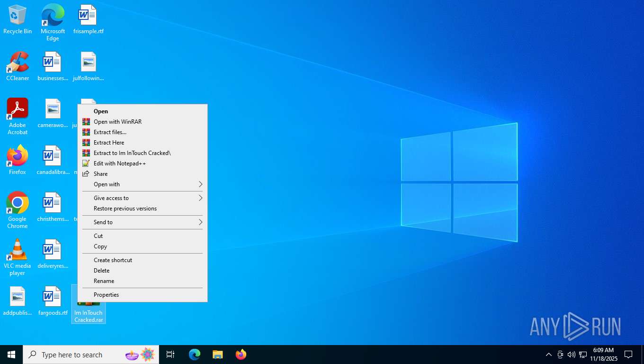Select the Microsoft Edge desktop shortcut

[x=53, y=22]
